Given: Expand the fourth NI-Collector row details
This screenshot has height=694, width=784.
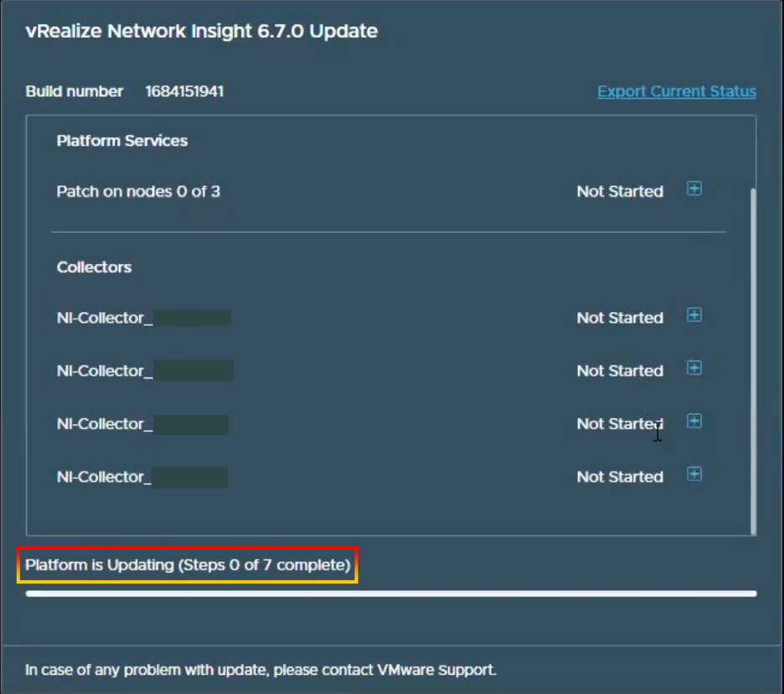Looking at the screenshot, I should (694, 474).
